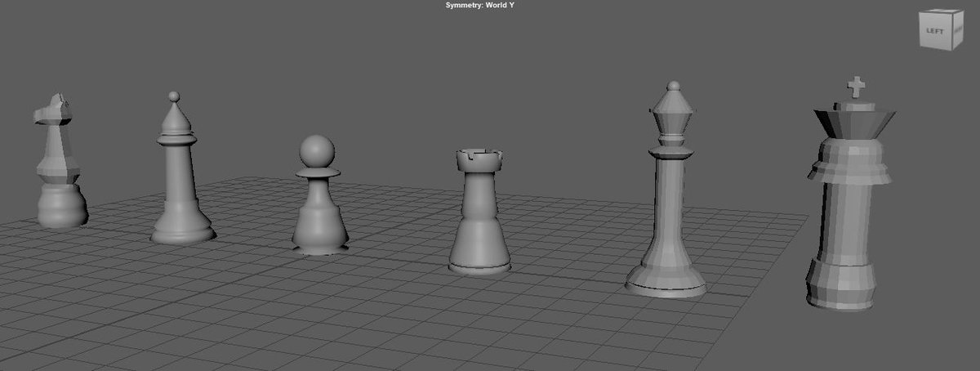Select the tall queen chess piece model
The image size is (980, 371).
667,189
